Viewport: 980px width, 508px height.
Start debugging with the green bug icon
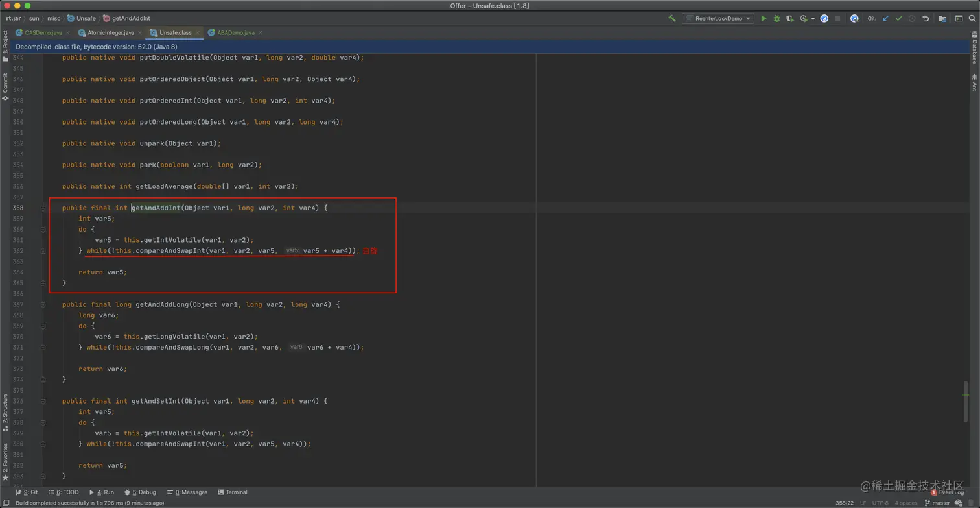click(776, 18)
